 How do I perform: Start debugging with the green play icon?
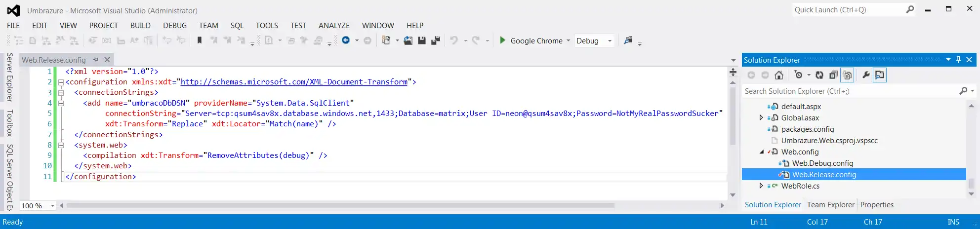(502, 40)
